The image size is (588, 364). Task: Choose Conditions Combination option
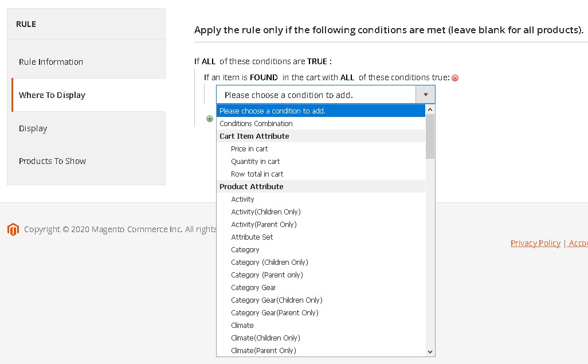coord(256,124)
